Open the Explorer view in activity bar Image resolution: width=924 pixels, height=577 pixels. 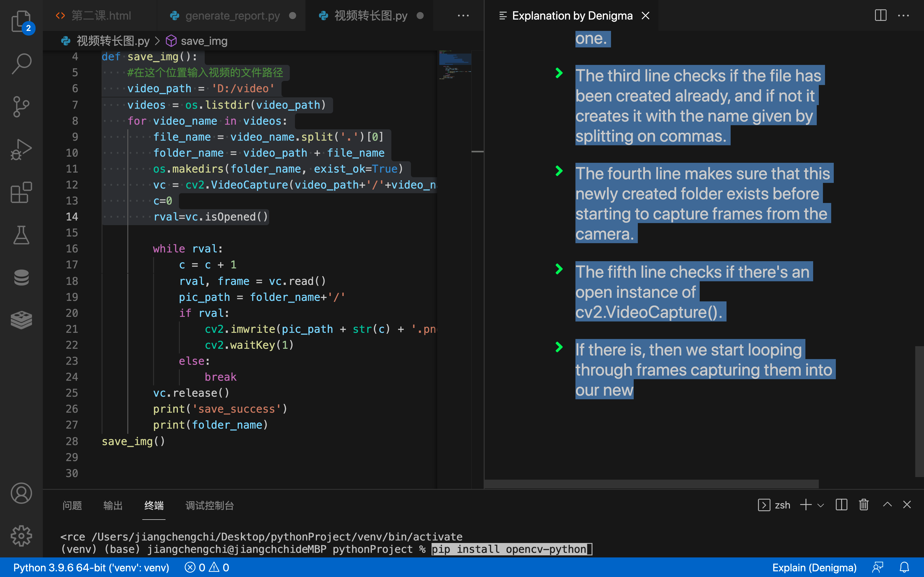point(21,21)
